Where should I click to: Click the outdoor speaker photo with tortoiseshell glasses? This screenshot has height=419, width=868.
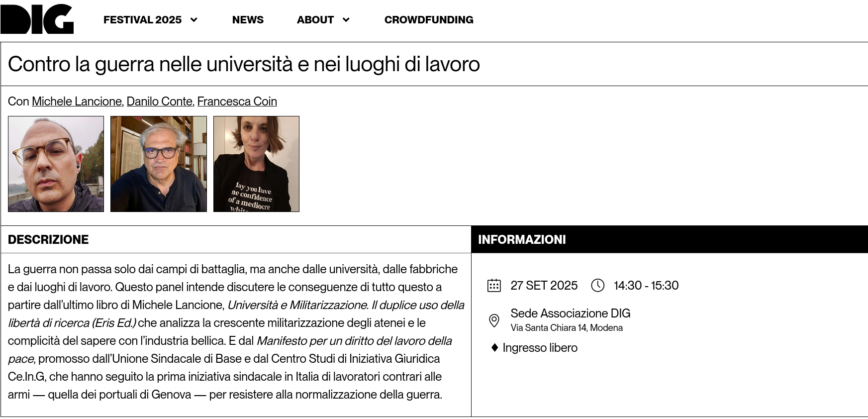(56, 164)
